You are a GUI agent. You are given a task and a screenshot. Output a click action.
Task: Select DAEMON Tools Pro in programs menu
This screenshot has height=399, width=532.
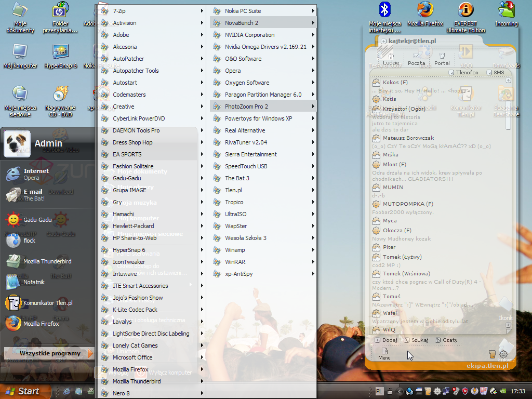(152, 130)
